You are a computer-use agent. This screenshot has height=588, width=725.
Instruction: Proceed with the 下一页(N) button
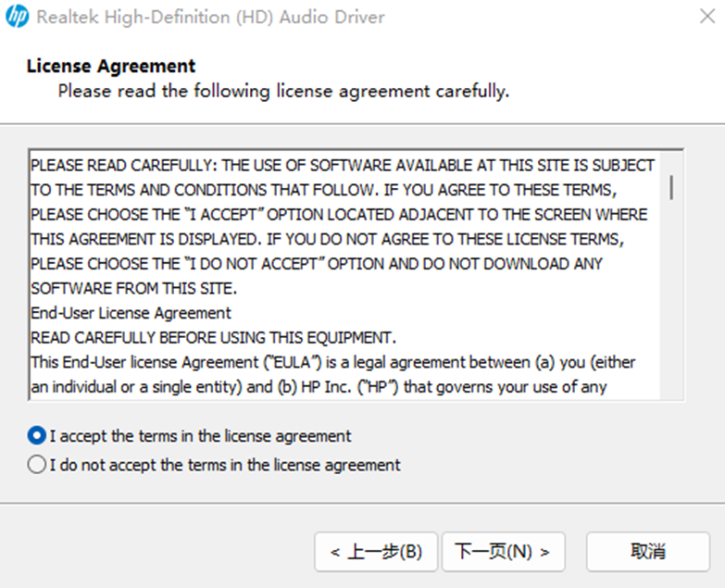click(503, 552)
